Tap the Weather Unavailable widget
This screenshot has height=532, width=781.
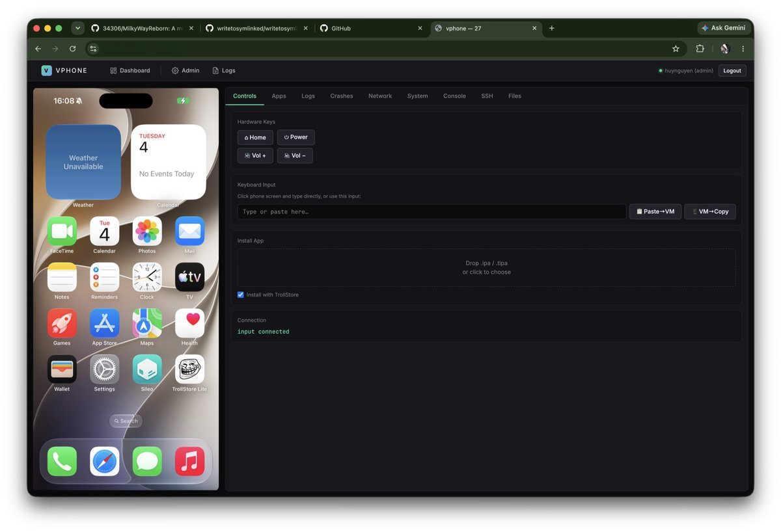coord(83,162)
